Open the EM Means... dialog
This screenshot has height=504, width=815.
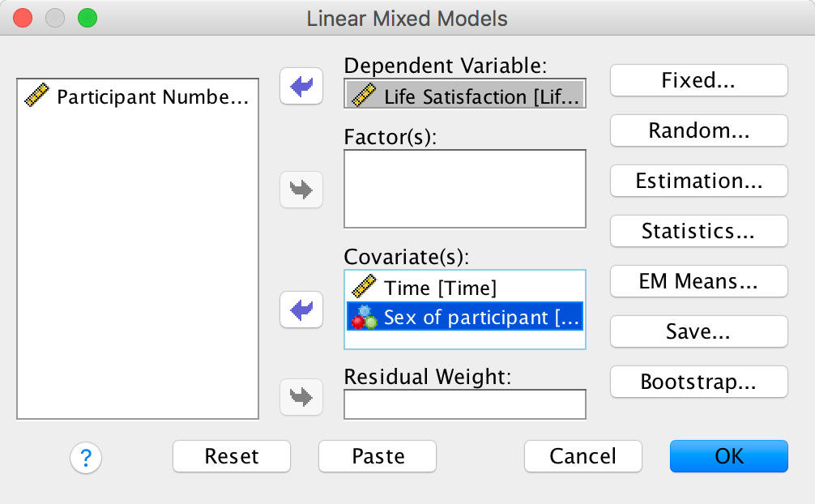(698, 281)
